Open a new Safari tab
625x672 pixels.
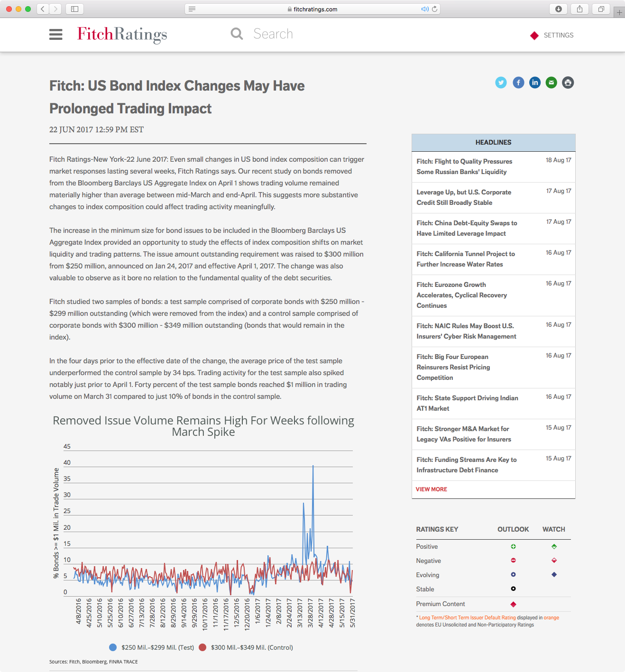pyautogui.click(x=619, y=12)
